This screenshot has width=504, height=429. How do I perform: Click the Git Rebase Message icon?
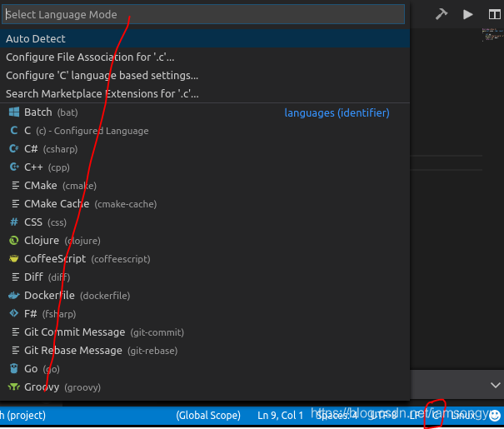pyautogui.click(x=15, y=350)
